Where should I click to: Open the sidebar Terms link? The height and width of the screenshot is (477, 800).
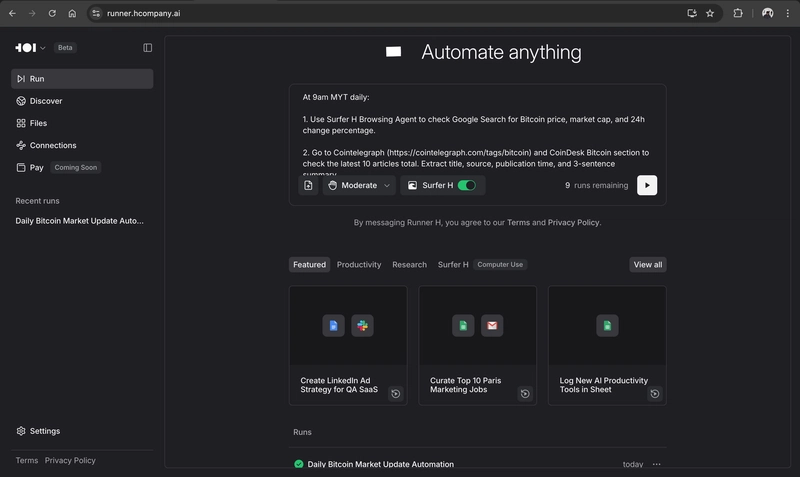coord(27,460)
